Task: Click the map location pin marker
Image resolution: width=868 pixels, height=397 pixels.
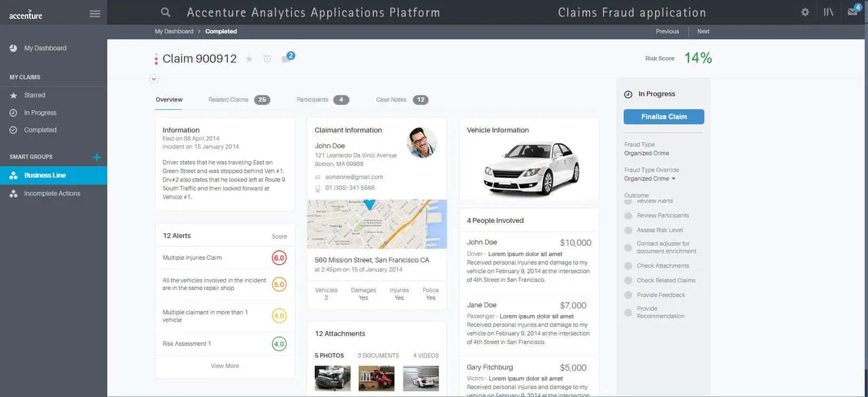Action: coord(370,203)
